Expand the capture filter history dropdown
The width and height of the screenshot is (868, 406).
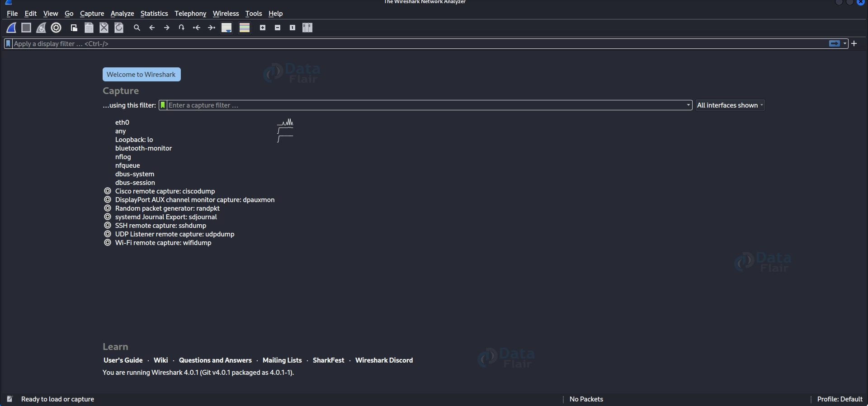(x=689, y=105)
